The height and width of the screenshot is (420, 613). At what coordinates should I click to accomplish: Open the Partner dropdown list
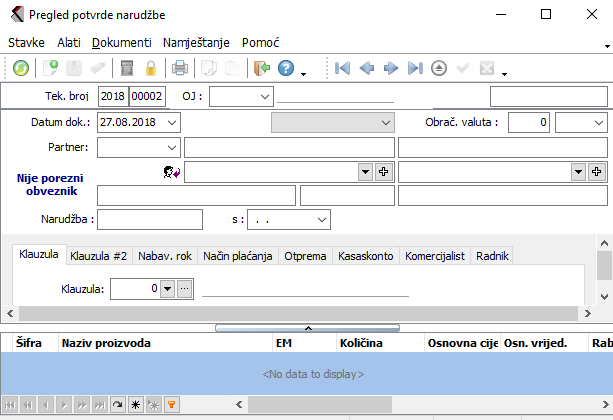170,147
